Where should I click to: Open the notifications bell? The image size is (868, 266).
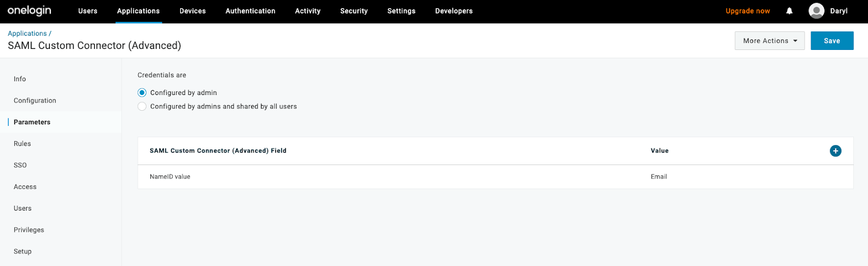click(x=789, y=11)
